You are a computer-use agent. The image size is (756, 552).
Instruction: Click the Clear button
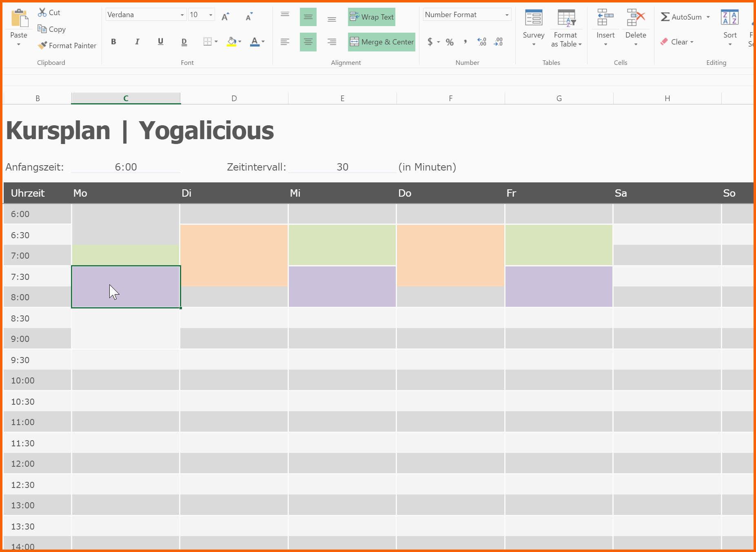677,42
